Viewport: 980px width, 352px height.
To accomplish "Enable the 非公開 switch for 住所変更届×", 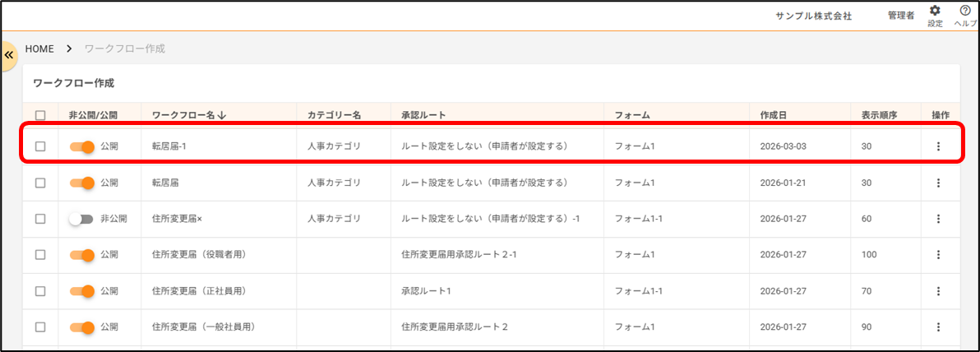I will point(81,219).
